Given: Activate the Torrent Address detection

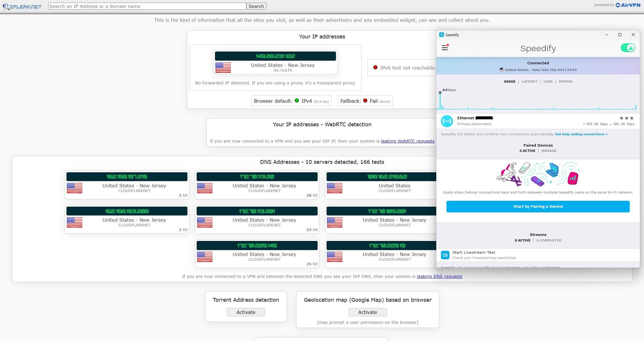Looking at the screenshot, I should pos(246,312).
